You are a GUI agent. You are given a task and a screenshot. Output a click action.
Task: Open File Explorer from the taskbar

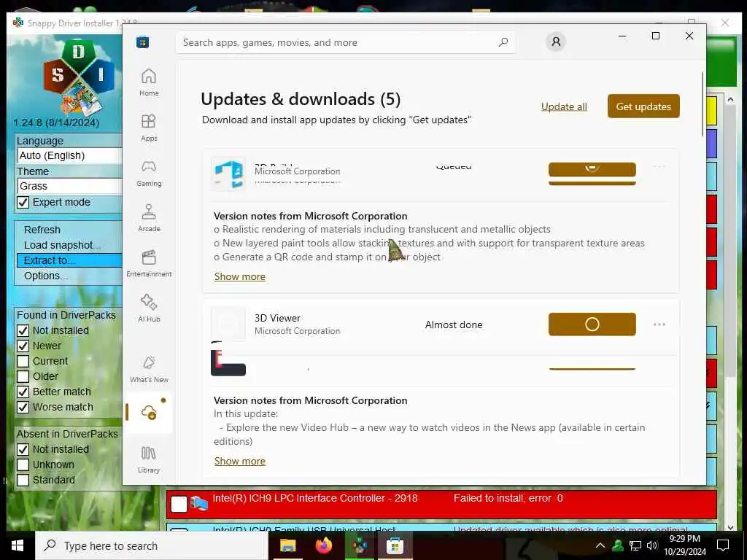pyautogui.click(x=287, y=545)
